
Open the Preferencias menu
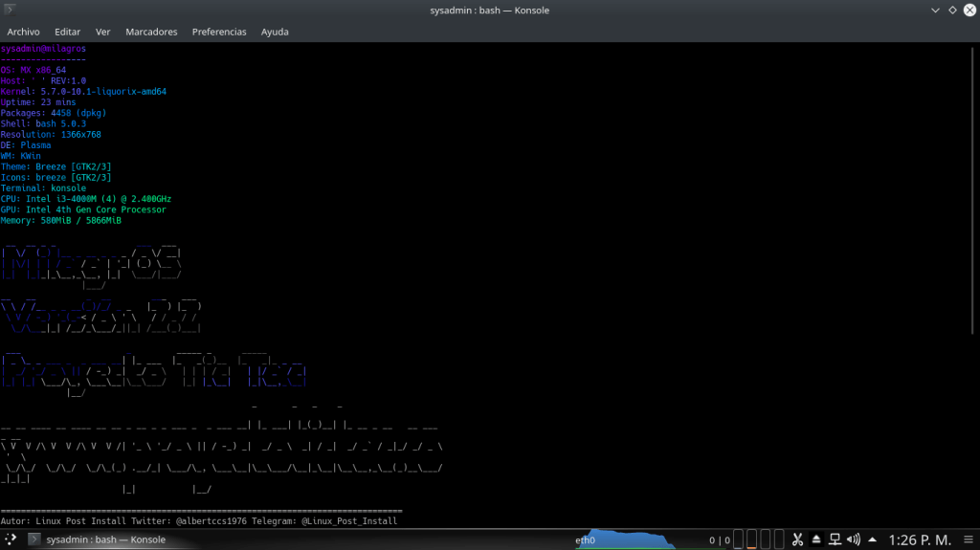point(219,32)
